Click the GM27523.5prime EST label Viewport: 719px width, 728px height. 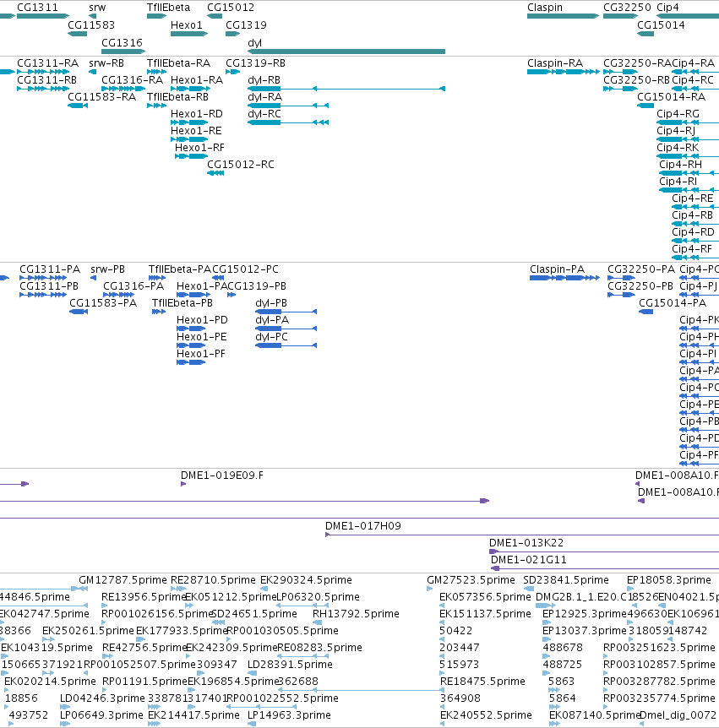(471, 580)
